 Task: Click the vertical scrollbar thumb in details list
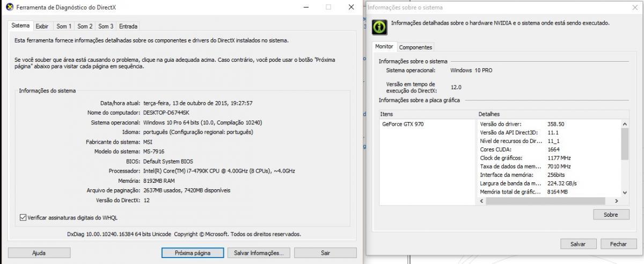[x=625, y=144]
